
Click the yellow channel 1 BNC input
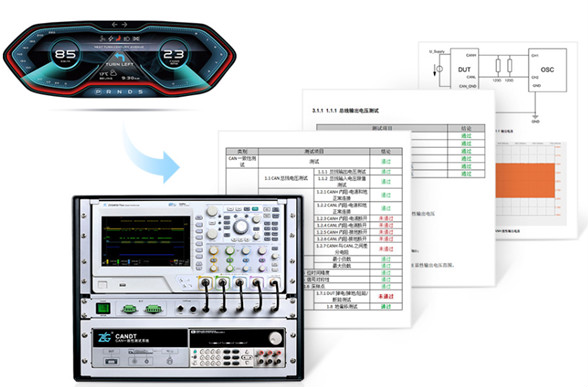(205, 282)
